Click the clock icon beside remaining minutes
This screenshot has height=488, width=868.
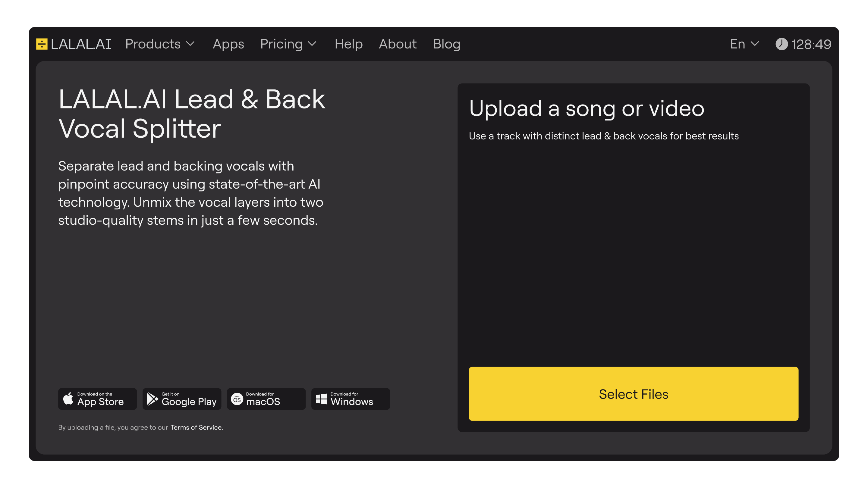[x=782, y=44]
